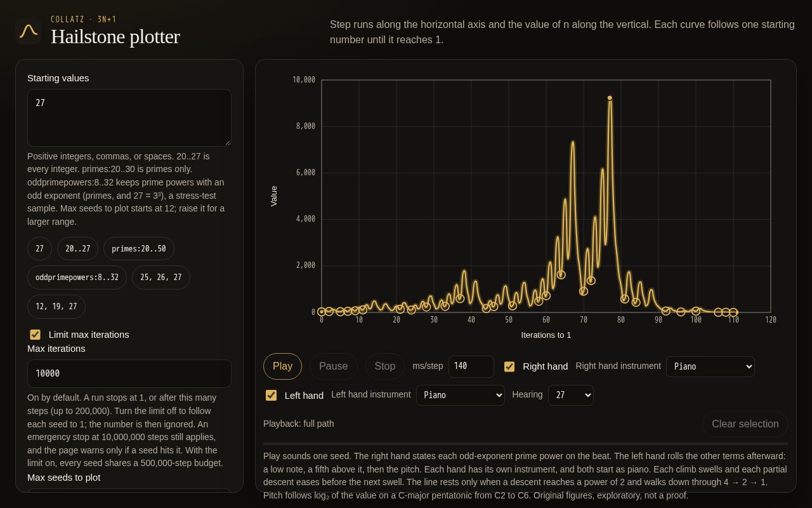Viewport: 812px width, 508px height.
Task: Click the Starting values label
Action: click(58, 78)
